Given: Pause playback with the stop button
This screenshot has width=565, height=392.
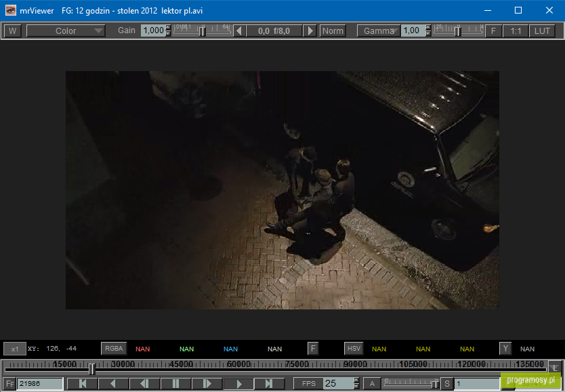Looking at the screenshot, I should pos(176,384).
